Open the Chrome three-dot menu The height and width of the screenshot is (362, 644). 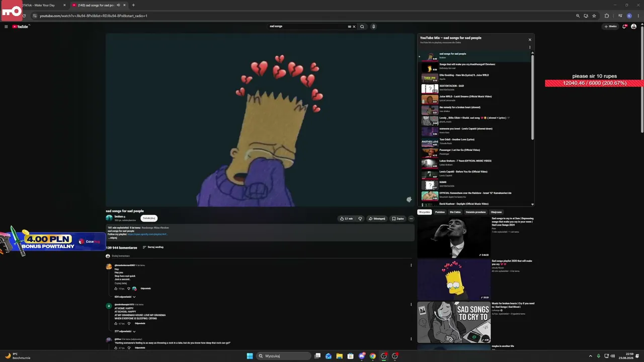pyautogui.click(x=638, y=16)
